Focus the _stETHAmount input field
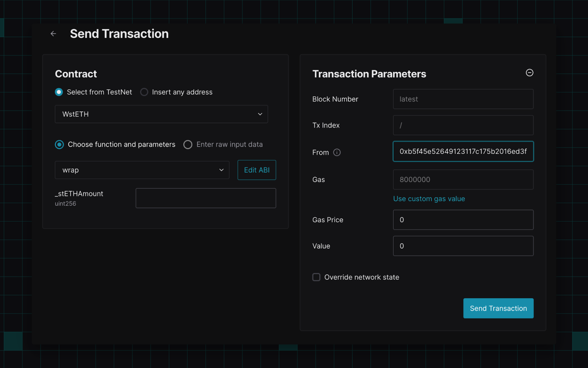 206,198
